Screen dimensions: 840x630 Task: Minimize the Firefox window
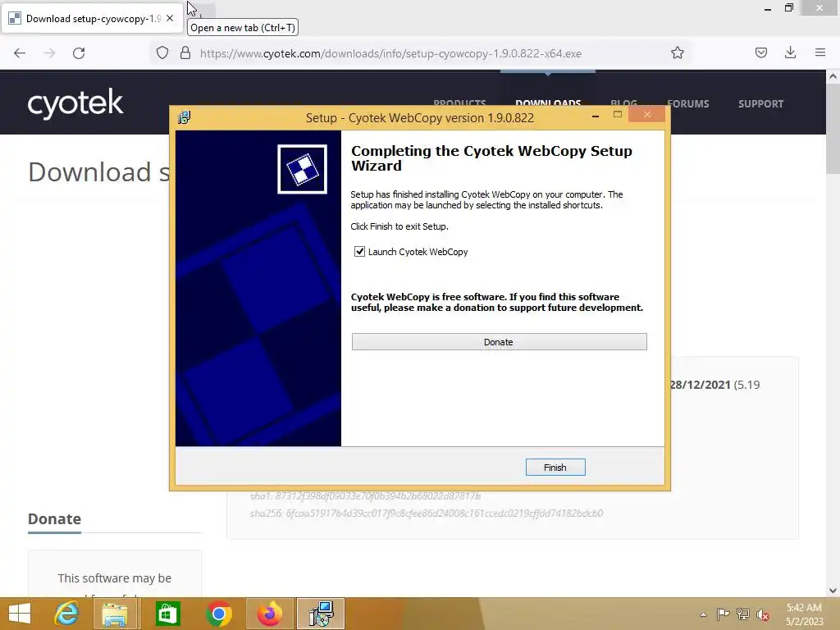768,8
